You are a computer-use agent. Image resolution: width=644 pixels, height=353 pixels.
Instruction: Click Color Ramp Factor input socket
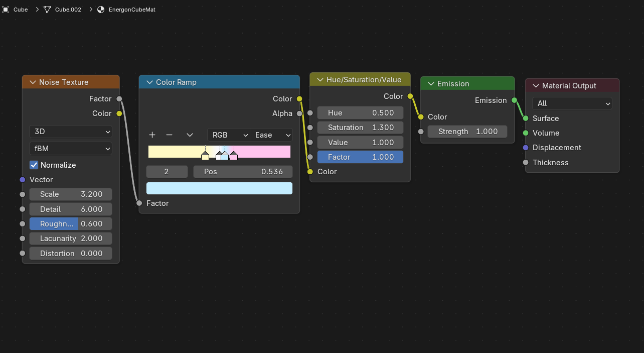pos(139,203)
